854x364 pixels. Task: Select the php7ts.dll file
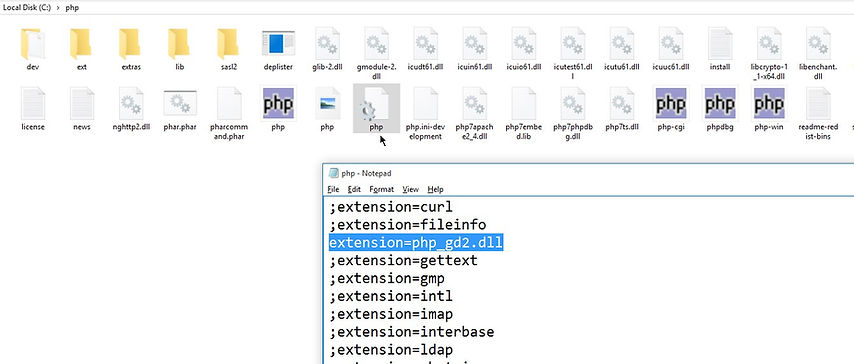click(621, 110)
